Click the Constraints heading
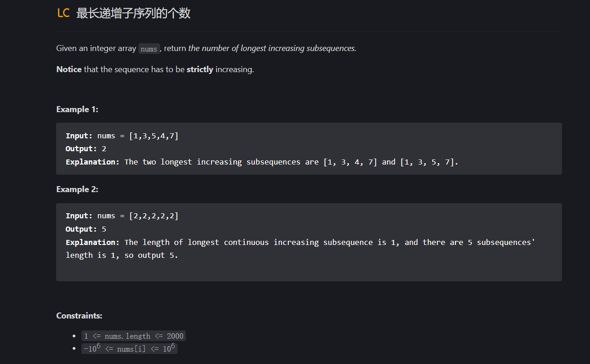590x364 pixels. tap(79, 316)
